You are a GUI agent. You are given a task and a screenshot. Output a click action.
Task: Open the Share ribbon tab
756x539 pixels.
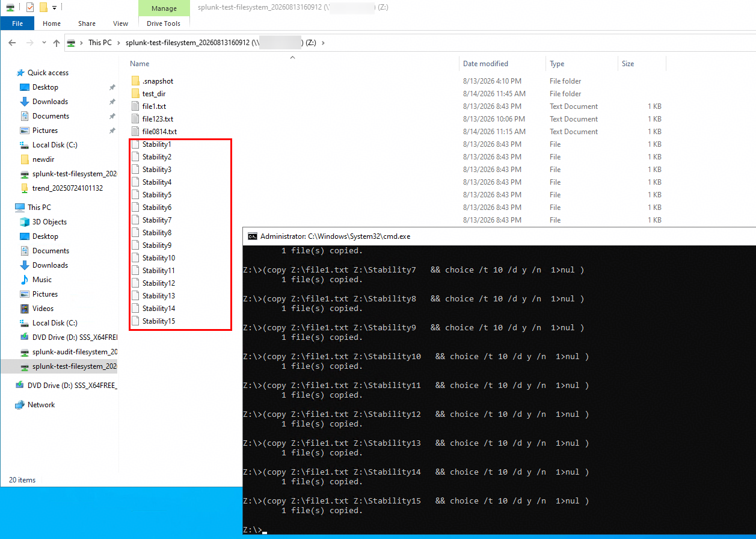click(87, 23)
